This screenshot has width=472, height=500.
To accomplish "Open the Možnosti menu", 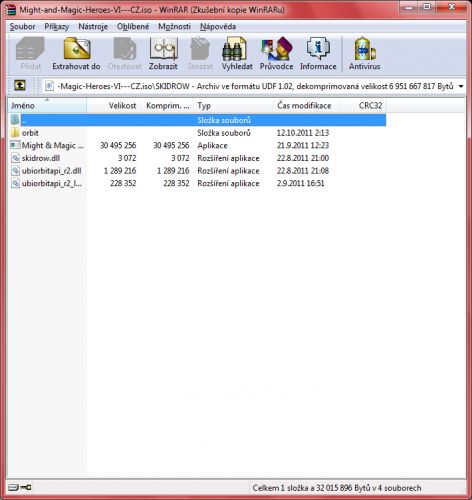I will click(174, 26).
